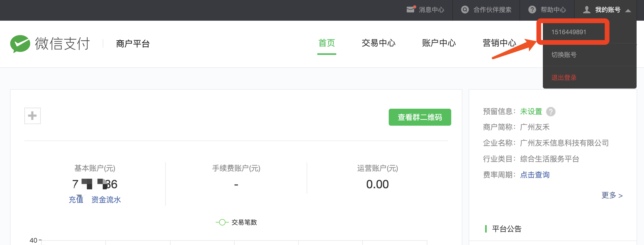Click 退出登录 to log out
This screenshot has height=245, width=644.
click(564, 78)
